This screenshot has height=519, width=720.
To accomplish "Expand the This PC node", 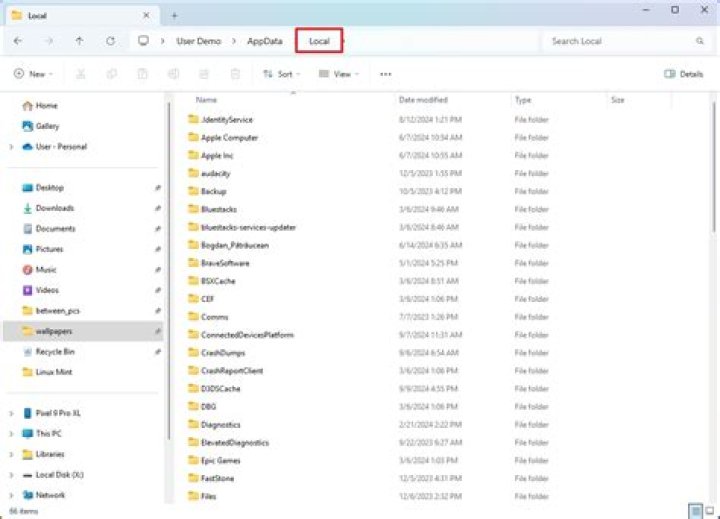I will (11, 434).
